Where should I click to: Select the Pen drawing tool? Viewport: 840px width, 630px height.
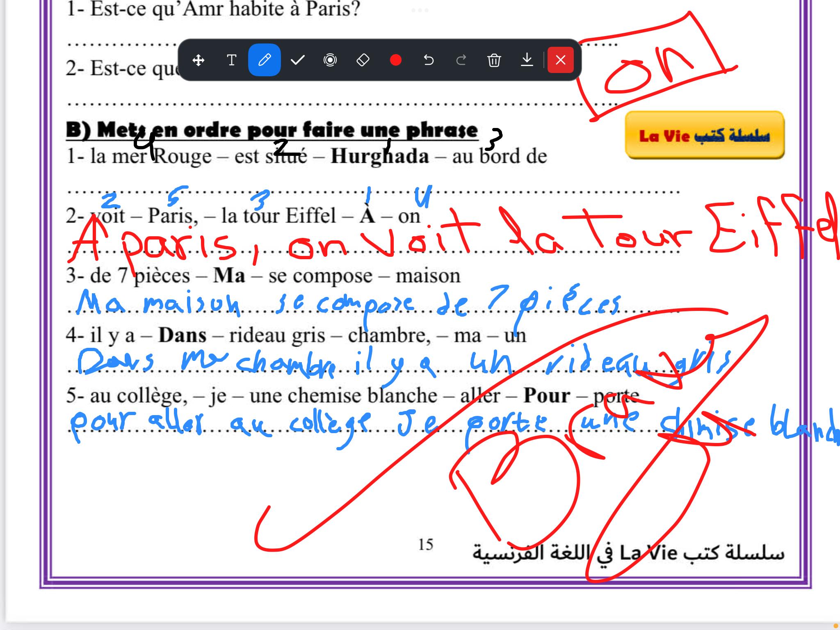[x=265, y=60]
